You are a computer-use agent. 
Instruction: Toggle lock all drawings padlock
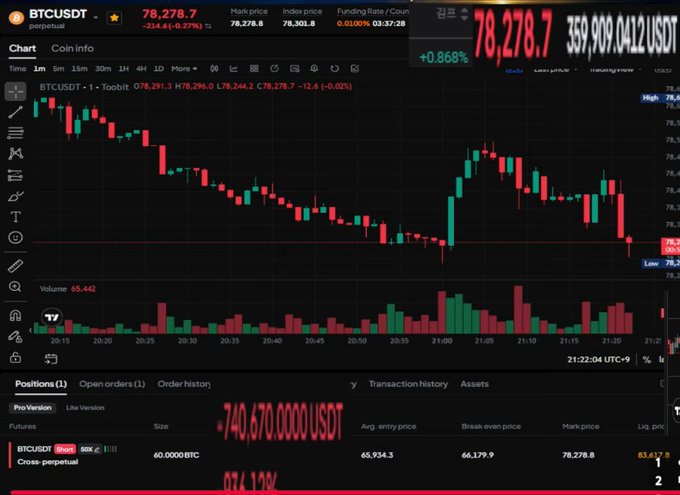pos(16,357)
